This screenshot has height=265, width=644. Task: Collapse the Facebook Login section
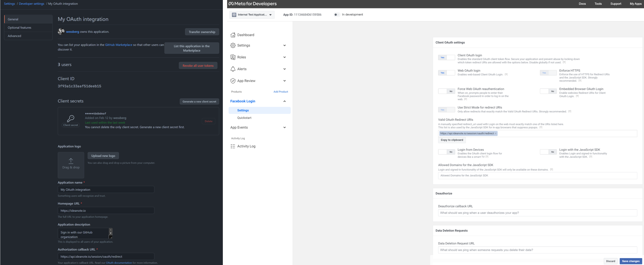click(284, 101)
